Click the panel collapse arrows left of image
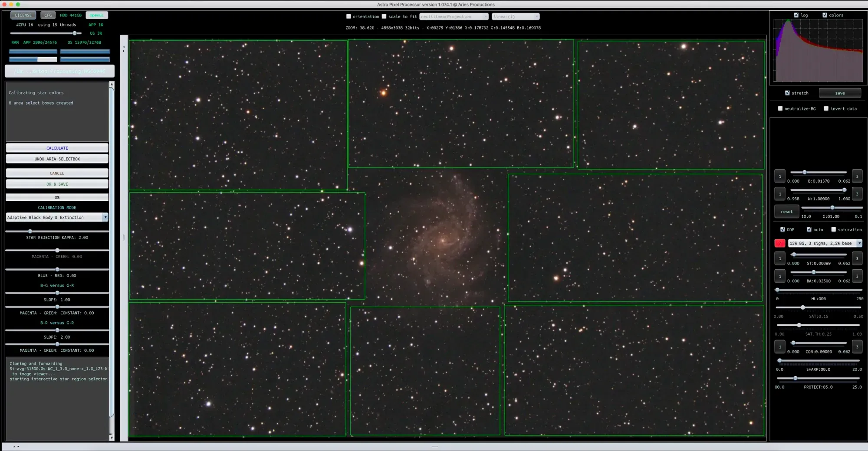Viewport: 868px width, 451px height. coord(124,49)
